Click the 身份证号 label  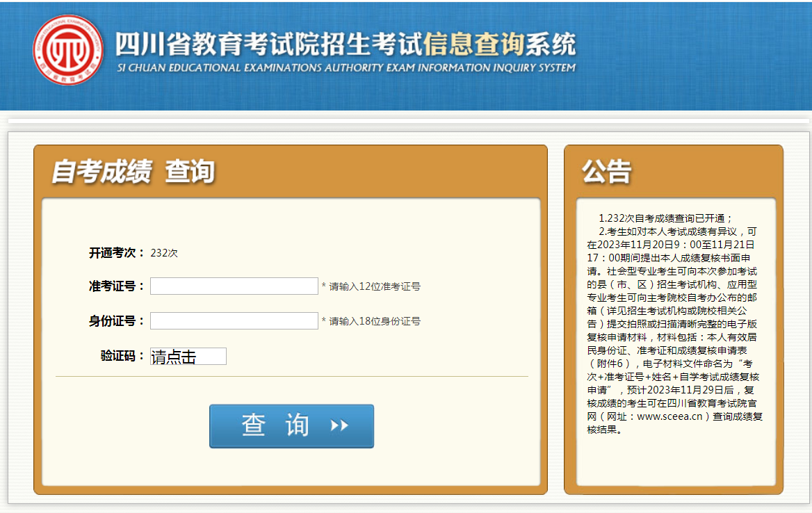(x=116, y=320)
